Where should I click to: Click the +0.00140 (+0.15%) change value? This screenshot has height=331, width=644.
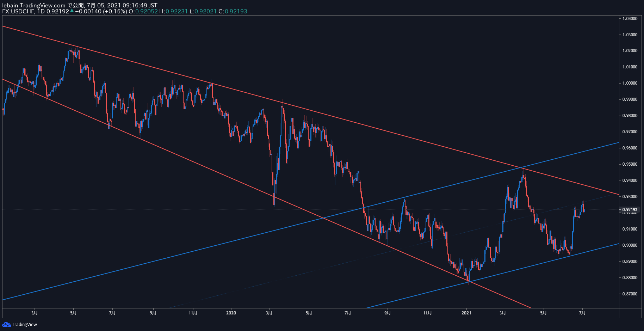101,11
